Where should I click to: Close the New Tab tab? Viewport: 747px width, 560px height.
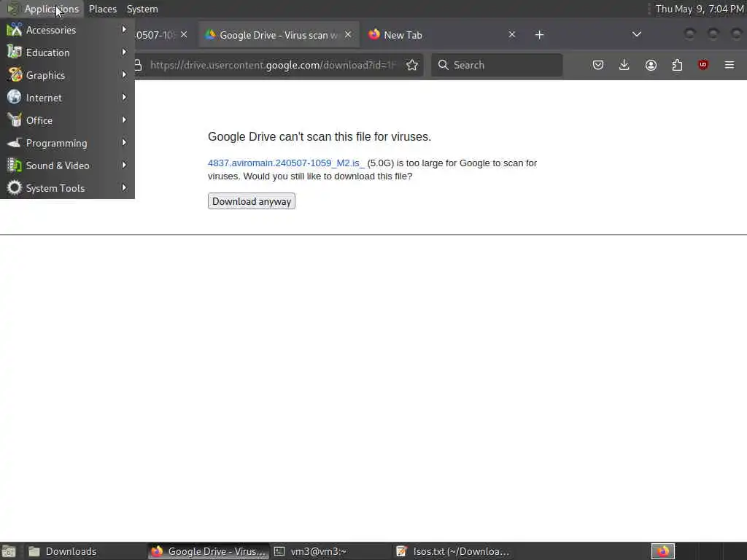point(511,35)
